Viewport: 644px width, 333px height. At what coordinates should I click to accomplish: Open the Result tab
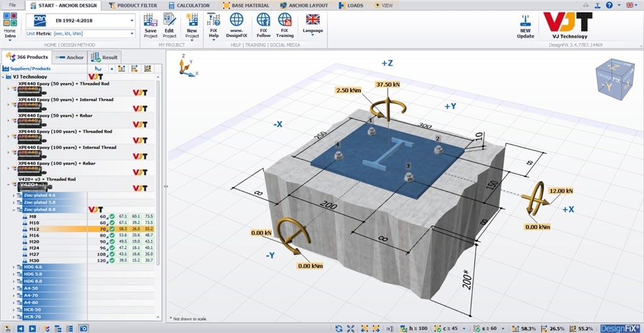point(104,57)
